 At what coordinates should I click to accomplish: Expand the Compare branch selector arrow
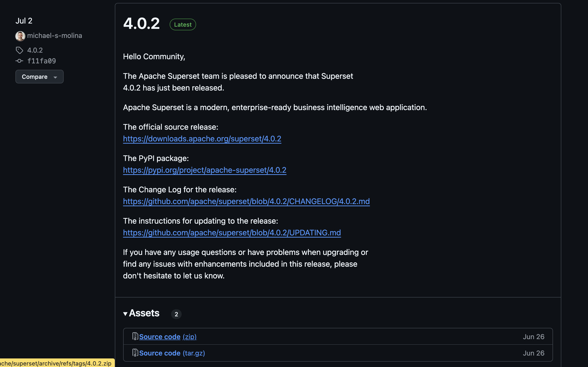click(x=55, y=77)
